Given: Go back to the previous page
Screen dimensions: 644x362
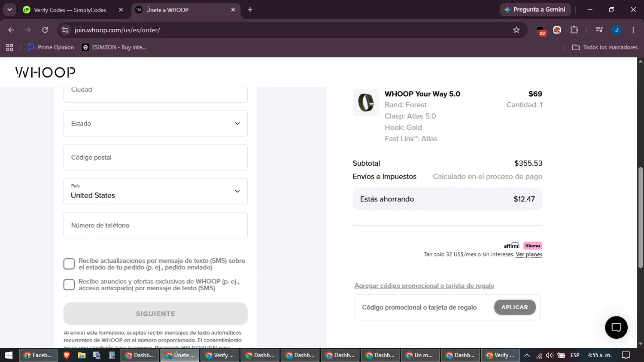Looking at the screenshot, I should (11, 30).
